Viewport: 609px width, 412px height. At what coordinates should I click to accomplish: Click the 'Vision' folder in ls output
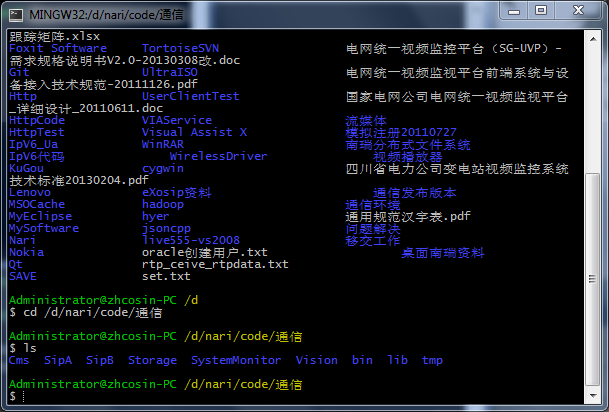(x=317, y=360)
